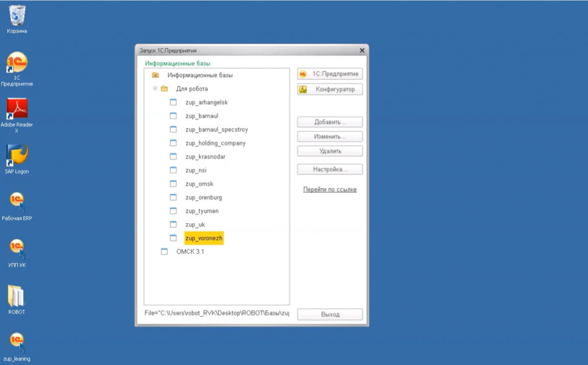The width and height of the screenshot is (588, 365).
Task: Launch the zup_leaning desktop shortcut
Action: tap(17, 347)
